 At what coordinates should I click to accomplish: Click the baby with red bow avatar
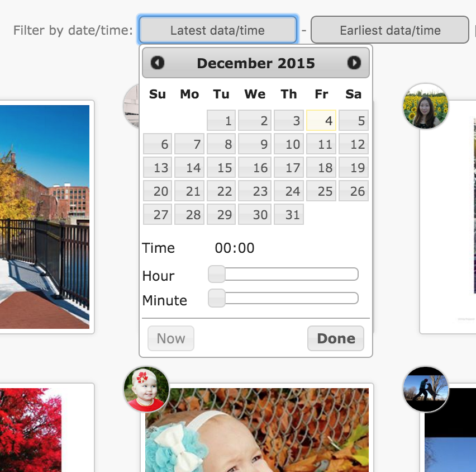(146, 389)
